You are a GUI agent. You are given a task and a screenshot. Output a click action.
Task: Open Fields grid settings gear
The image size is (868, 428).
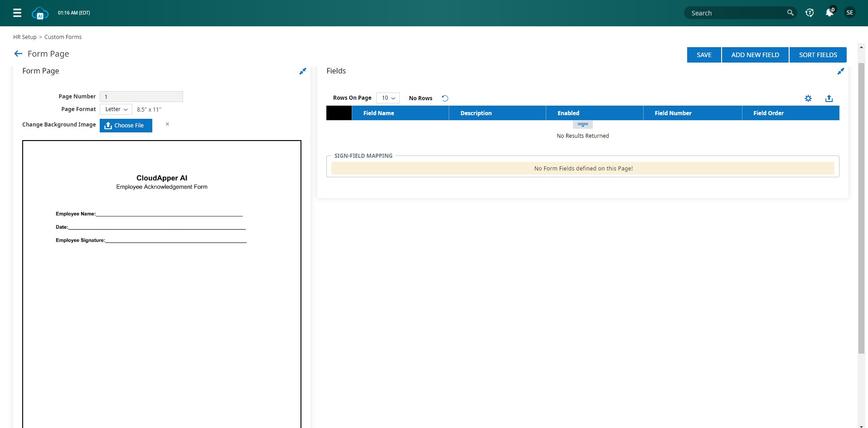808,98
